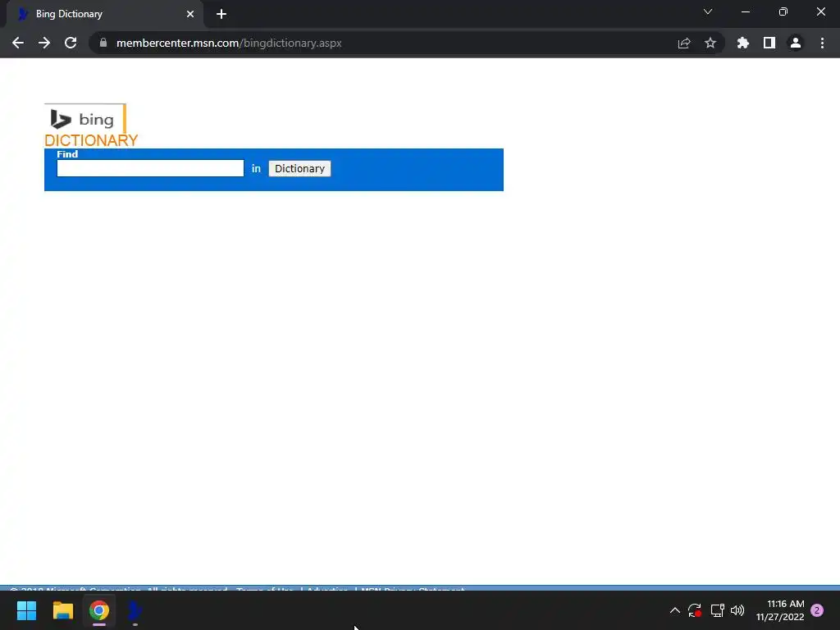The image size is (840, 630).
Task: Open the Extensions puzzle icon
Action: click(742, 43)
